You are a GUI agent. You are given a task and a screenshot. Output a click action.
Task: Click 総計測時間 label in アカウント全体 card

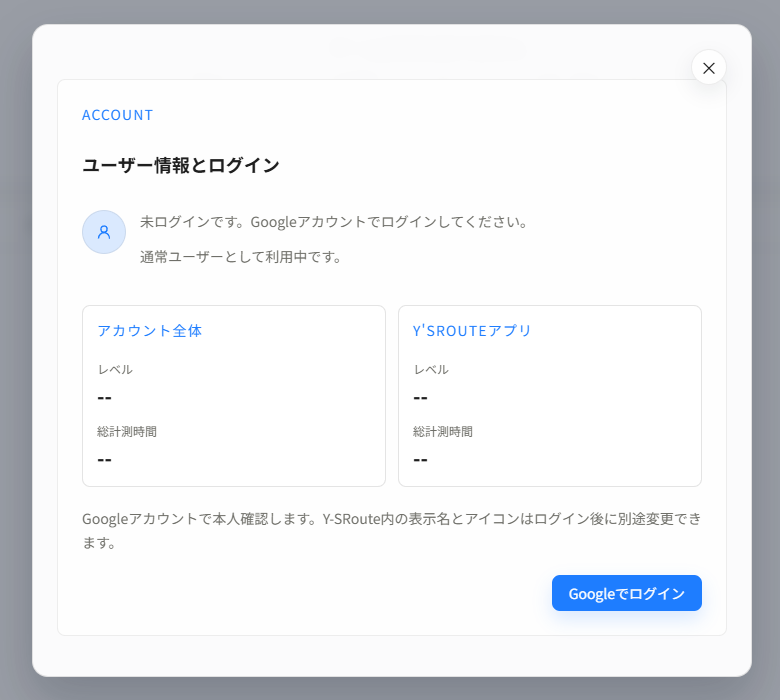pyautogui.click(x=127, y=431)
